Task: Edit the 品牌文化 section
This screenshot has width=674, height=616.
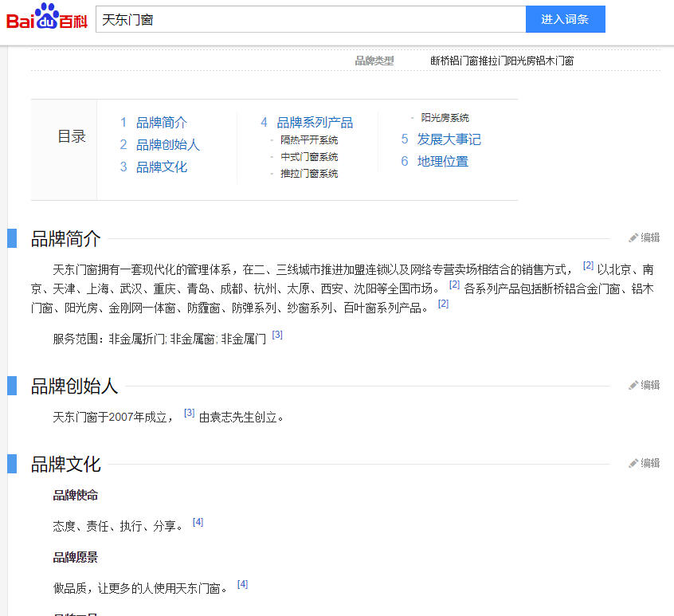Action: tap(644, 464)
